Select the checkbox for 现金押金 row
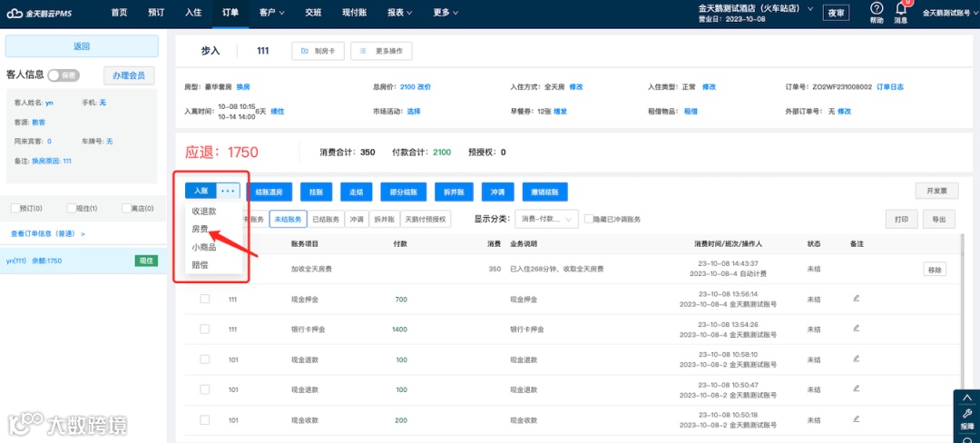The height and width of the screenshot is (443, 980). coord(204,299)
